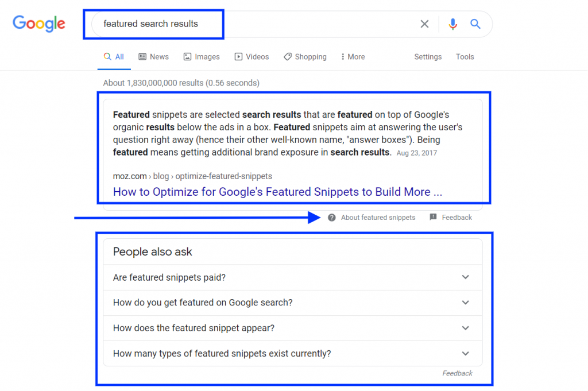Click the blue magnifier search icon

coord(475,24)
